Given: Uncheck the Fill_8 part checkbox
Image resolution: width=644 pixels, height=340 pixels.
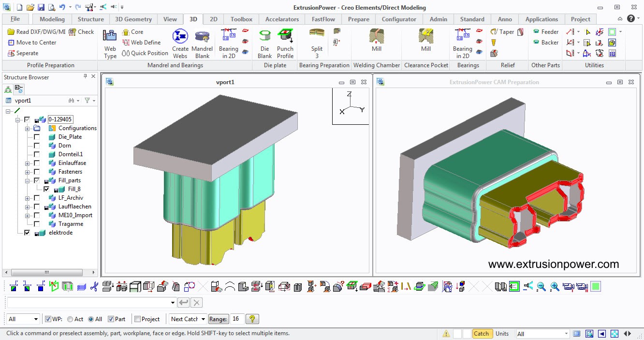Looking at the screenshot, I should click(46, 189).
